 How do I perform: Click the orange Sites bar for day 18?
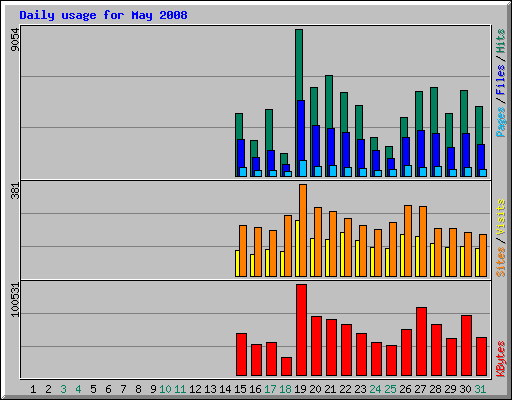[288, 246]
